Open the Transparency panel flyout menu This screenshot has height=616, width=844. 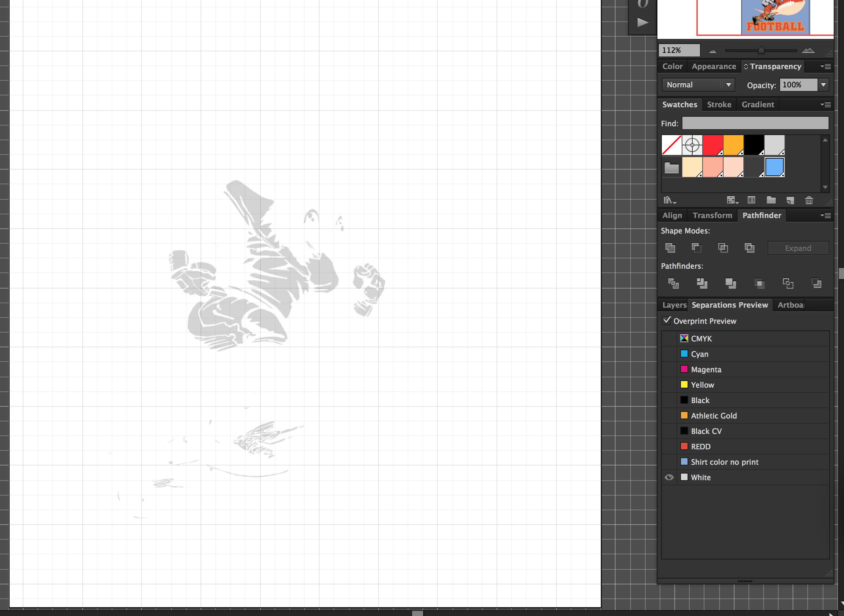[x=825, y=66]
